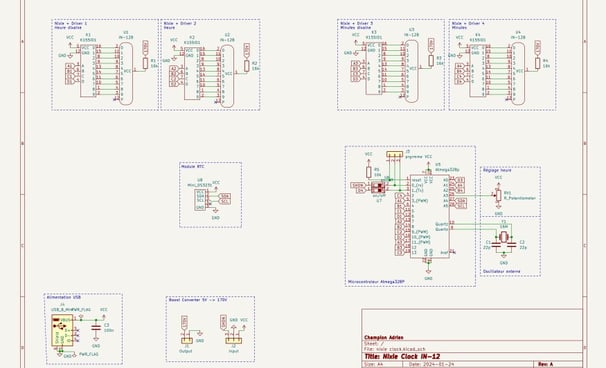The width and height of the screenshot is (606, 368).
Task: Select the J1 Output connector
Action: tap(186, 341)
